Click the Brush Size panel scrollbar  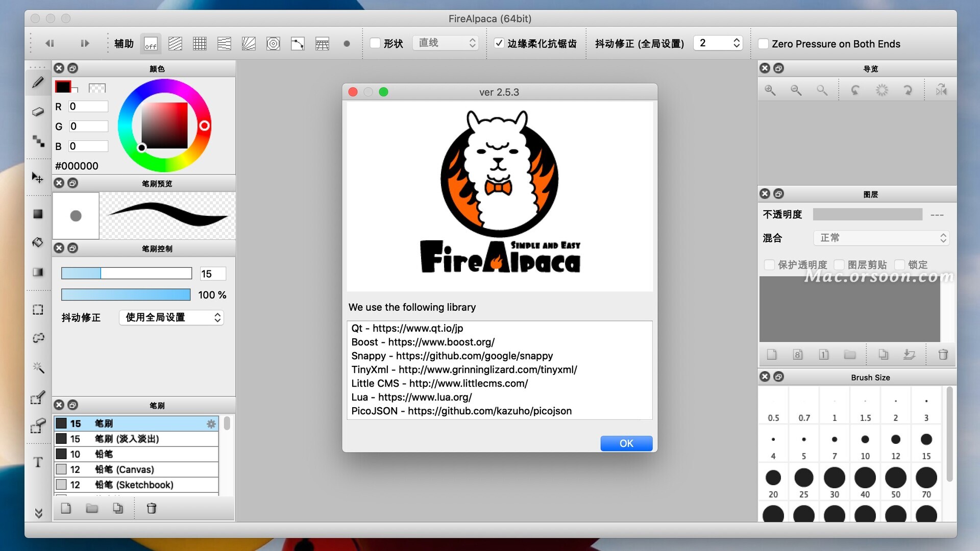tap(949, 434)
